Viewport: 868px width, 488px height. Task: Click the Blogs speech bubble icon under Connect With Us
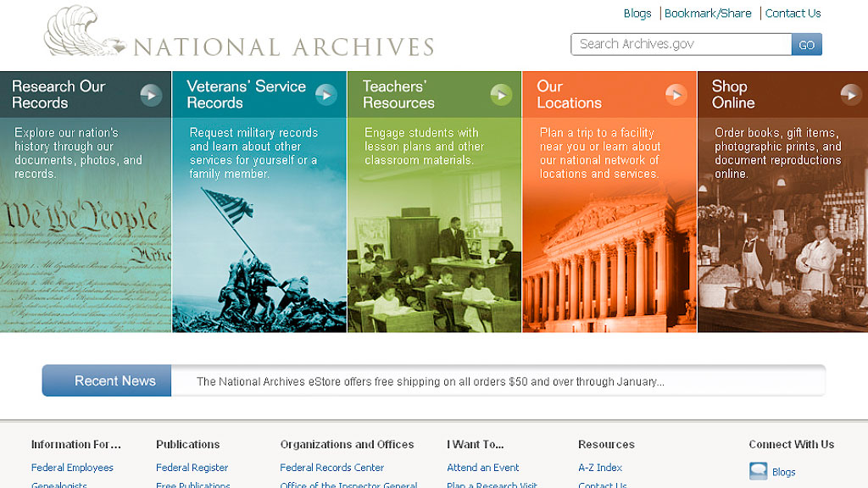[757, 471]
